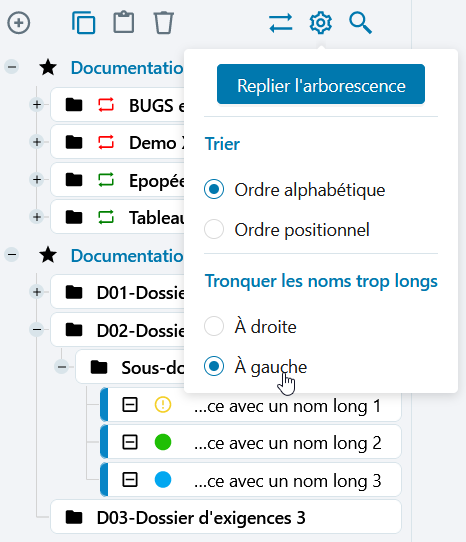Click the red sync icon on the Demo row
Viewport: 466px width, 542px height.
[106, 142]
